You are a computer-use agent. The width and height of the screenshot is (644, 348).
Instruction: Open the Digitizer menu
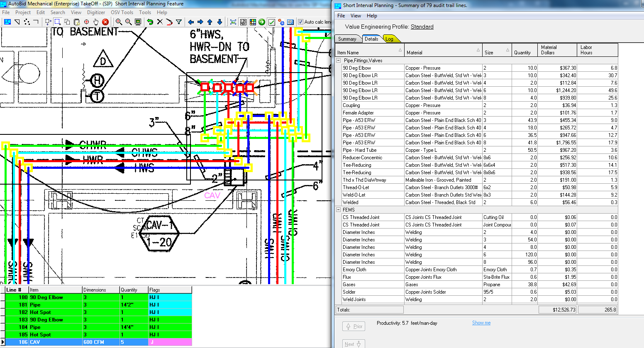[96, 12]
